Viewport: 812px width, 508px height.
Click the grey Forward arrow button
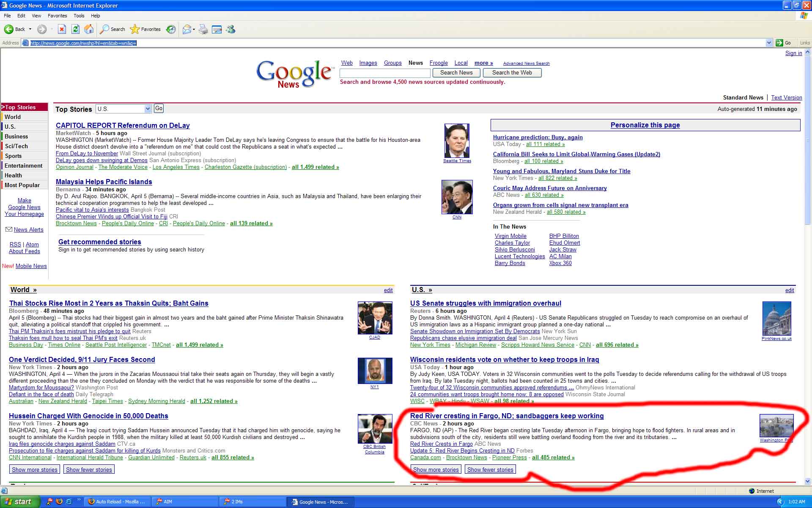tap(41, 29)
